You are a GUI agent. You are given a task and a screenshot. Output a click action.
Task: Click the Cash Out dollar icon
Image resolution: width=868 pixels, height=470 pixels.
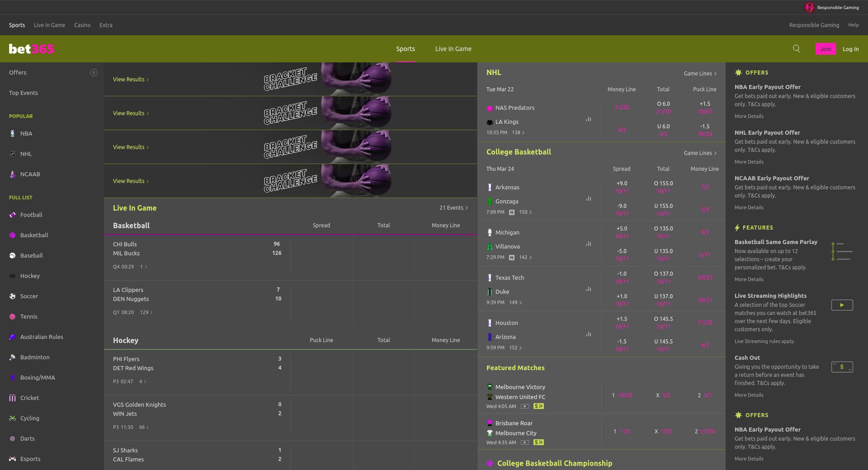[x=842, y=367]
